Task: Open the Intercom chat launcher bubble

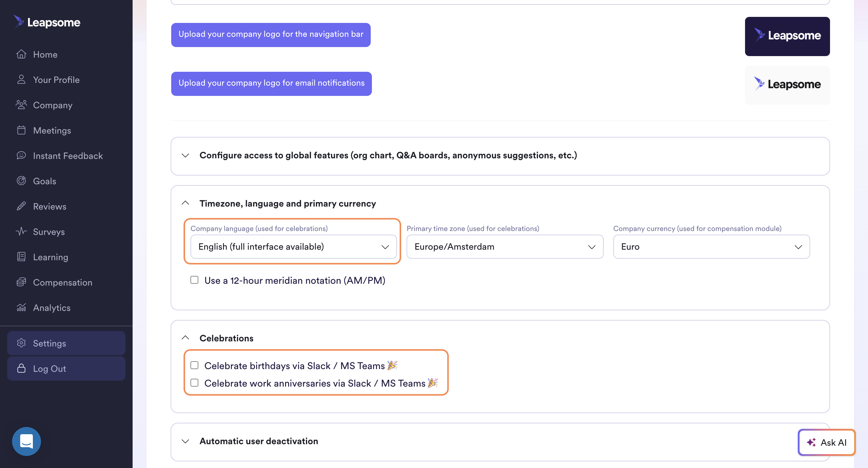Action: 26,441
